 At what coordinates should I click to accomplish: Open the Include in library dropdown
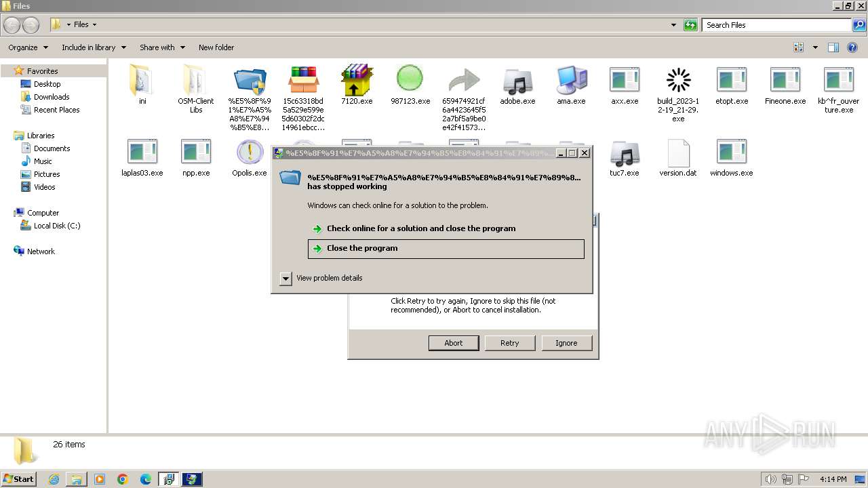pos(94,47)
